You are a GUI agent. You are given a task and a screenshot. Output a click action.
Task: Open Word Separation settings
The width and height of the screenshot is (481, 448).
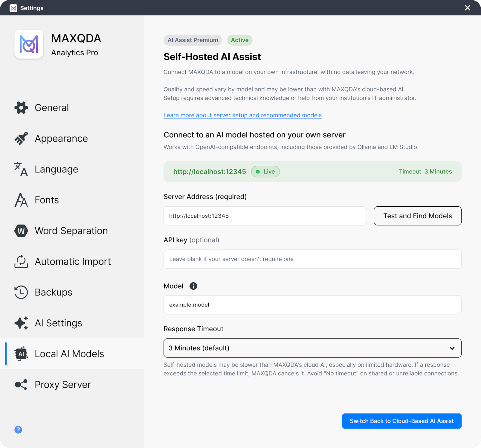coord(72,231)
